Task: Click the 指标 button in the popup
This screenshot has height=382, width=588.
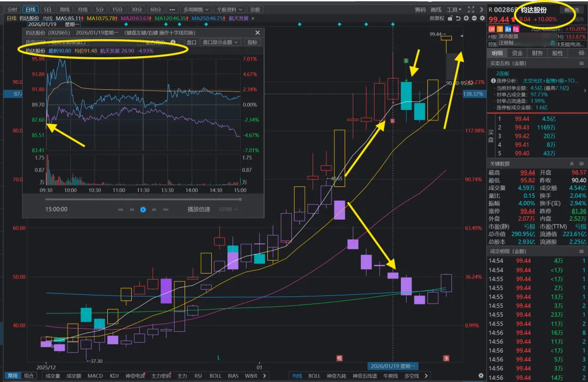Action: click(x=253, y=43)
